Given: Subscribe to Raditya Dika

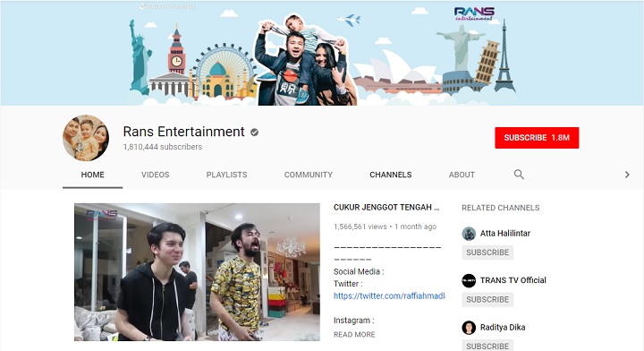Looking at the screenshot, I should point(487,346).
